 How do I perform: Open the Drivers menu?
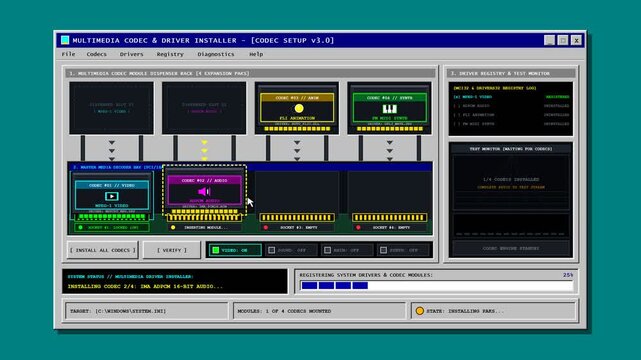[x=132, y=54]
